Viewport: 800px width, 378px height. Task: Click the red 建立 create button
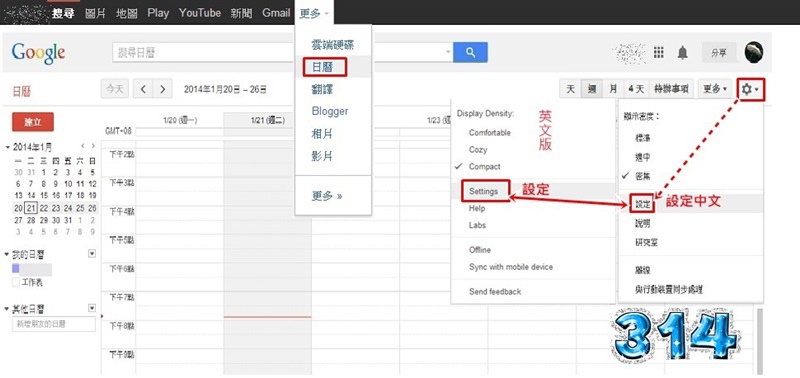point(33,122)
